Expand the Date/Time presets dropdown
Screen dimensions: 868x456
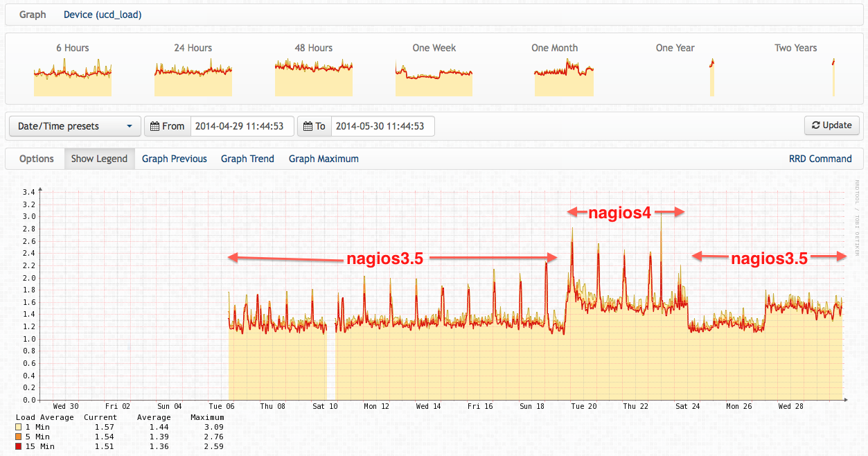pos(75,126)
